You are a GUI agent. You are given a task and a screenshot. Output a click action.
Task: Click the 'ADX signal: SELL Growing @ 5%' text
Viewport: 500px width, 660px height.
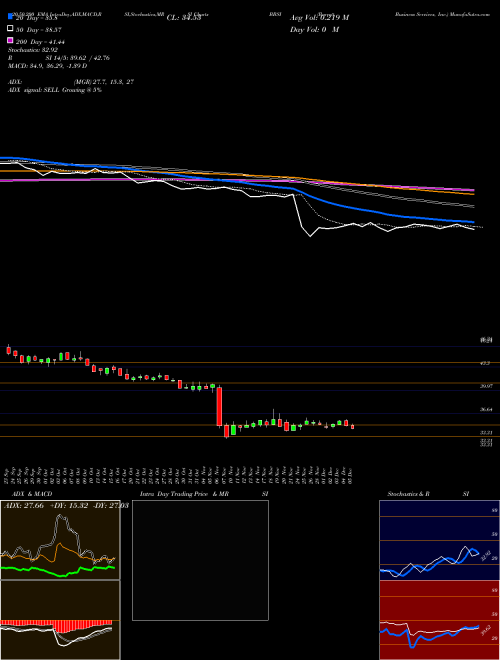55,90
